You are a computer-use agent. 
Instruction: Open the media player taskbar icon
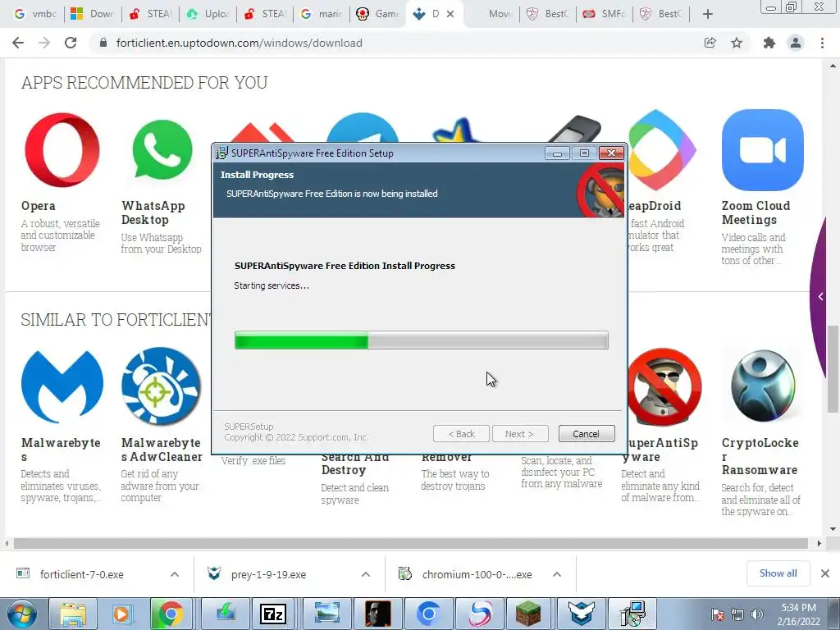pos(121,614)
